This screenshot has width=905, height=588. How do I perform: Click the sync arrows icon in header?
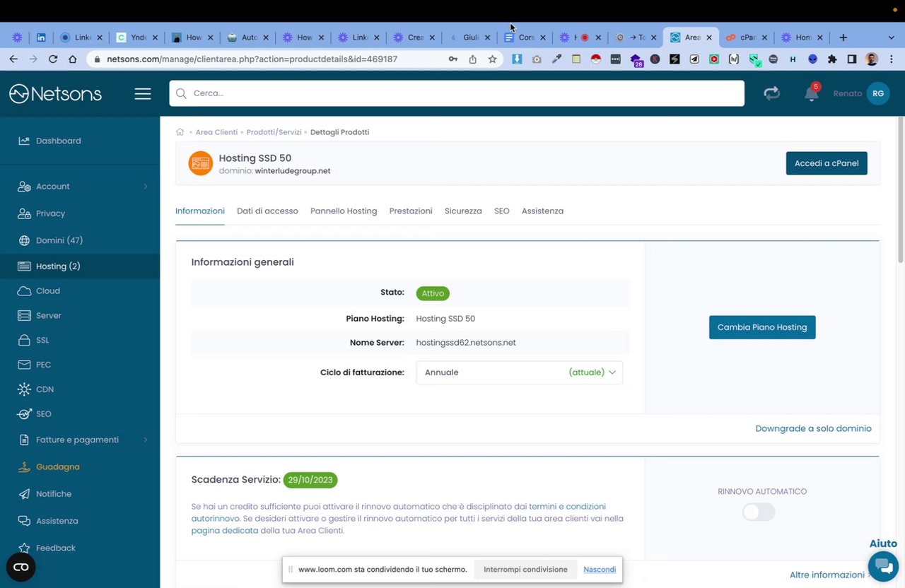point(771,93)
